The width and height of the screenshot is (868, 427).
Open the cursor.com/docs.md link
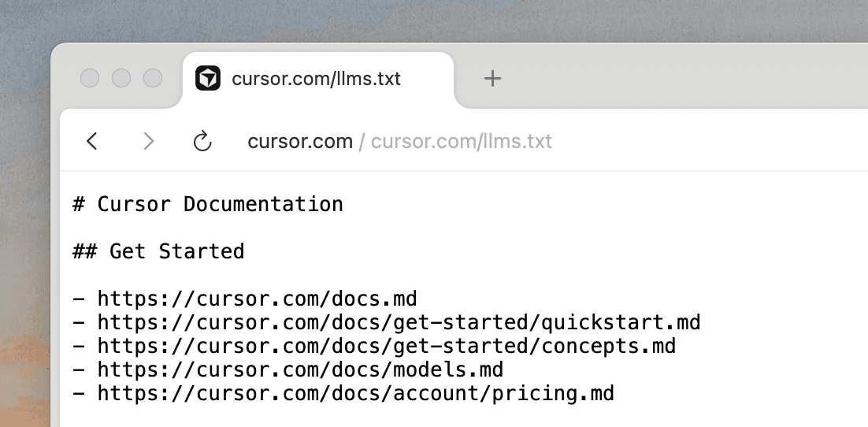pyautogui.click(x=257, y=299)
